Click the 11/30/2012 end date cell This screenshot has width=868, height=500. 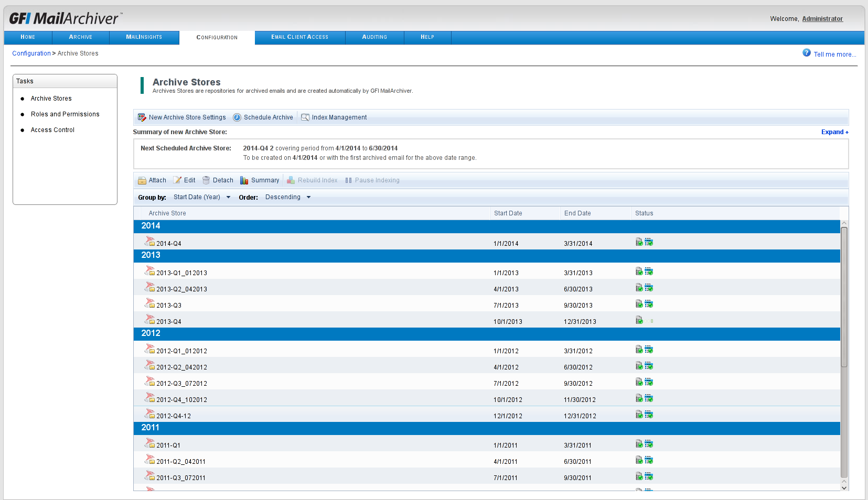pyautogui.click(x=580, y=400)
